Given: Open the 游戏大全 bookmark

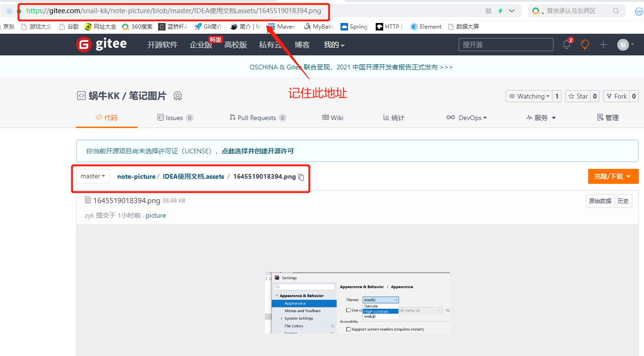Looking at the screenshot, I should point(37,27).
